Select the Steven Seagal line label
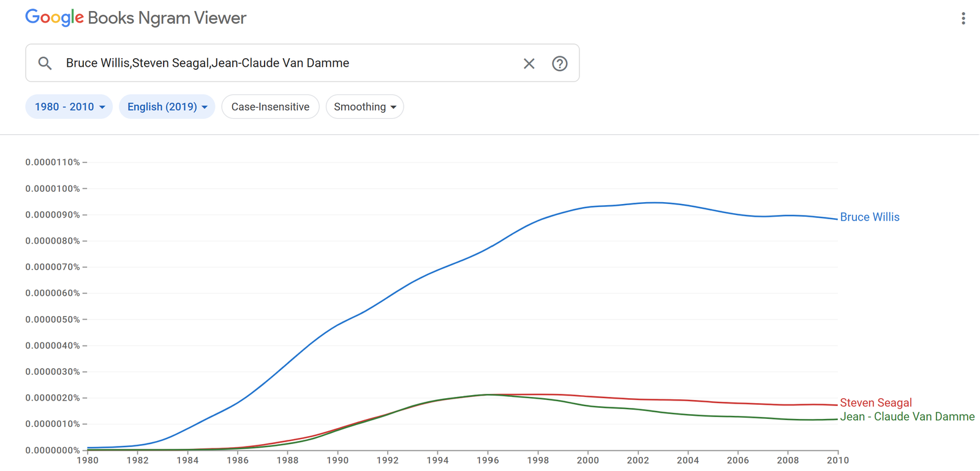980x471 pixels. (x=875, y=402)
